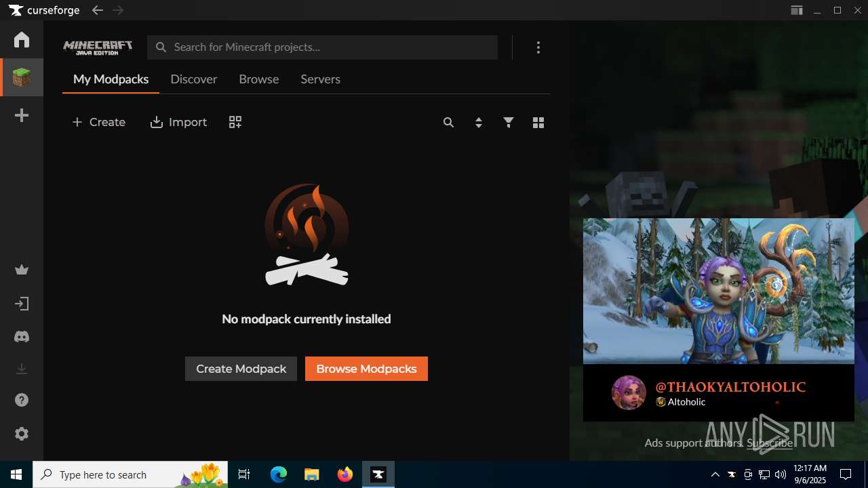This screenshot has width=868, height=488.
Task: Open the downloads icon in sidebar
Action: [x=22, y=369]
